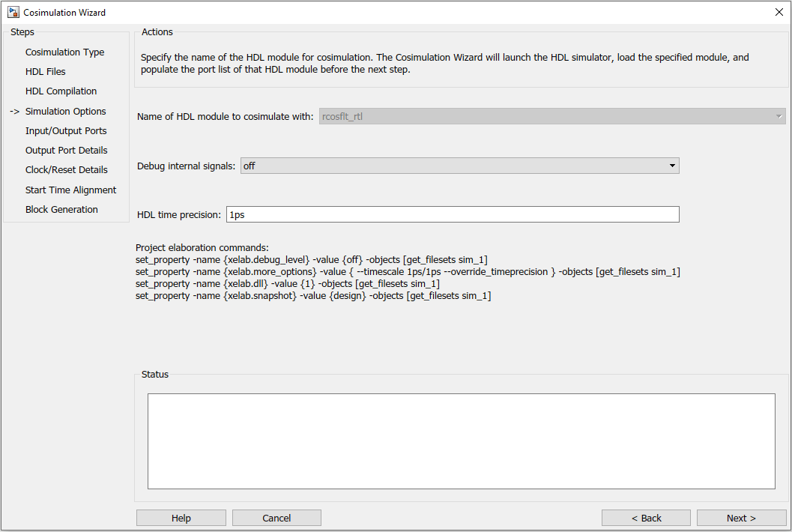Viewport: 792px width, 532px height.
Task: Expand the HDL module name combo box
Action: tap(779, 116)
